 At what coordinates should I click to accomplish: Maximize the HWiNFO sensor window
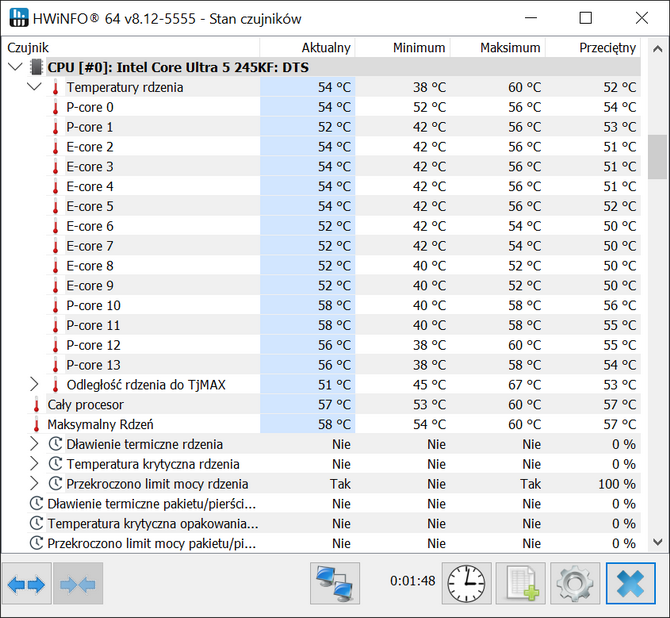tap(585, 18)
